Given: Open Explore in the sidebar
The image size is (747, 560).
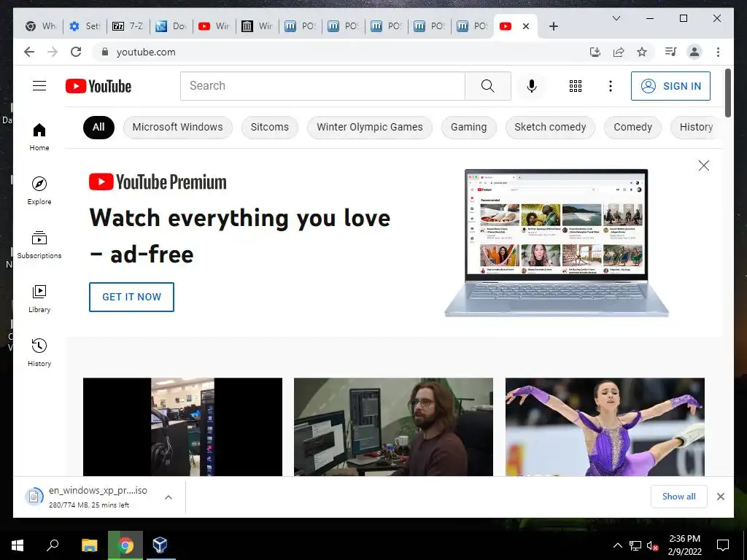Looking at the screenshot, I should [x=39, y=191].
